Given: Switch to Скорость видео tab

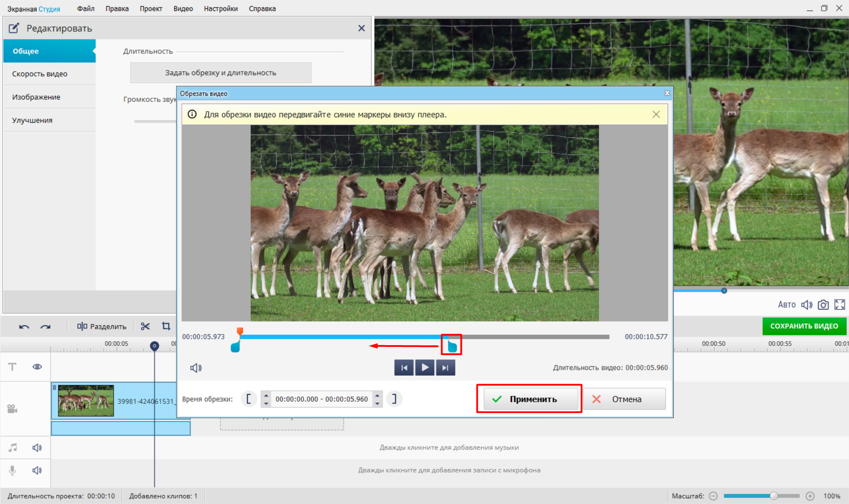Looking at the screenshot, I should coord(40,74).
